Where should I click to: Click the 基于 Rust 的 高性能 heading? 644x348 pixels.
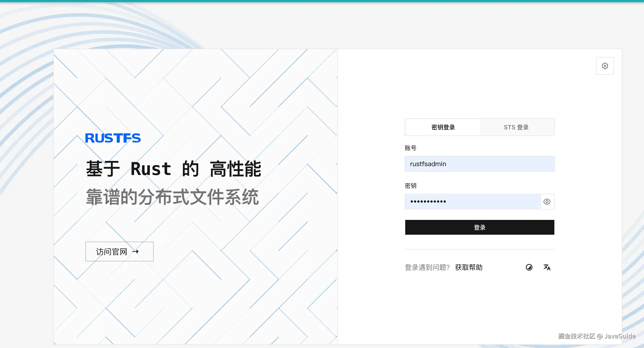click(174, 169)
